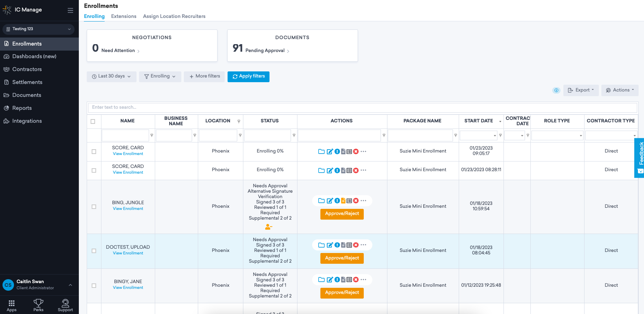Open the Apps grid icon
Viewport: 644px width, 314px height.
tap(11, 304)
